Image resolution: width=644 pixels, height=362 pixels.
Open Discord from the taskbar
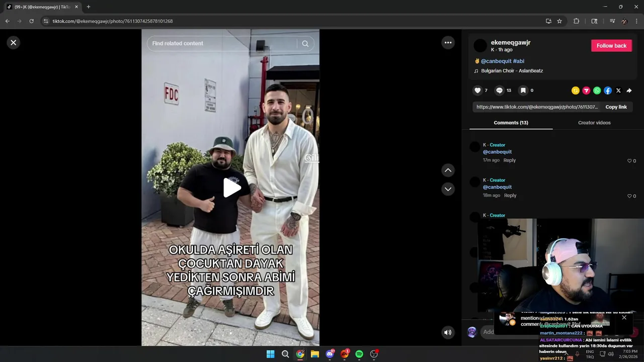click(x=330, y=354)
